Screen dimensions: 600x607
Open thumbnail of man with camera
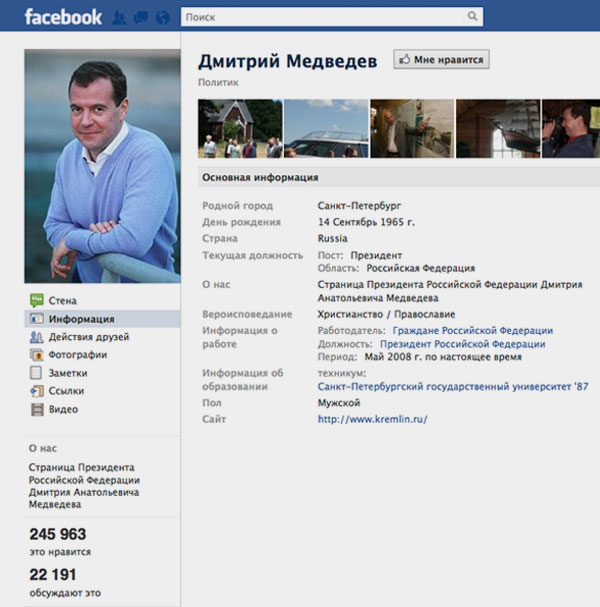click(x=571, y=129)
